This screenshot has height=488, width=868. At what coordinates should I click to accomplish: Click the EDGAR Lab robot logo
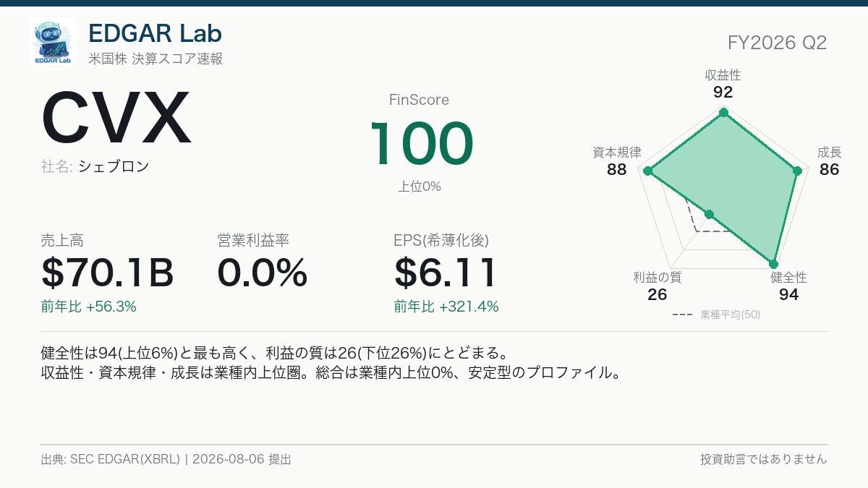[x=53, y=41]
